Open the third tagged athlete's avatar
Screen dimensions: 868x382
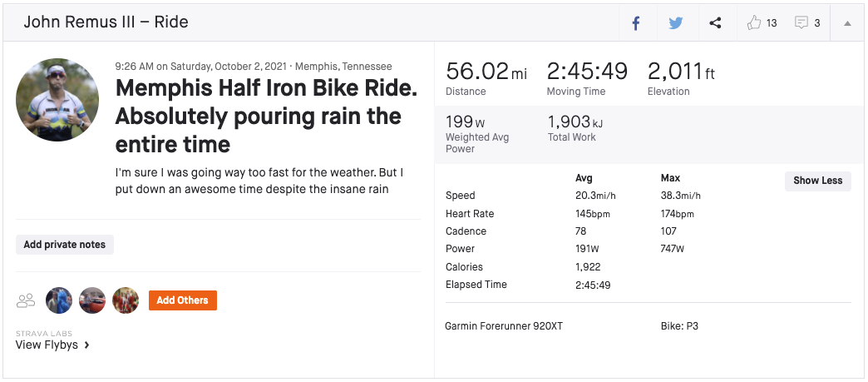(126, 300)
